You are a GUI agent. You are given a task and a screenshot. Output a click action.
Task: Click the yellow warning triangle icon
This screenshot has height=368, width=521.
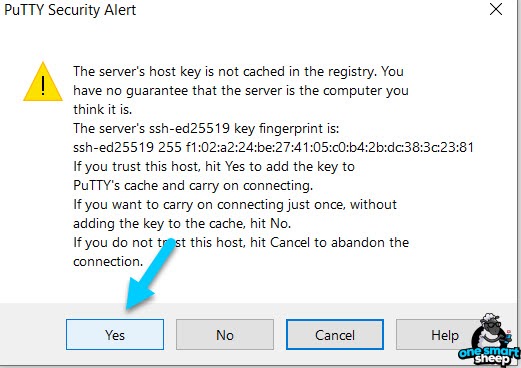tap(43, 82)
